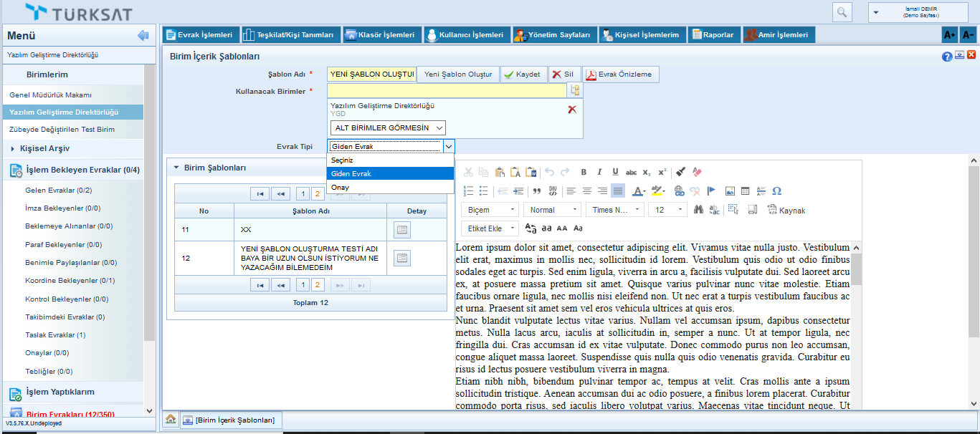Increase font size with the A+ button
Screen dimensions: 980x434
[x=949, y=34]
